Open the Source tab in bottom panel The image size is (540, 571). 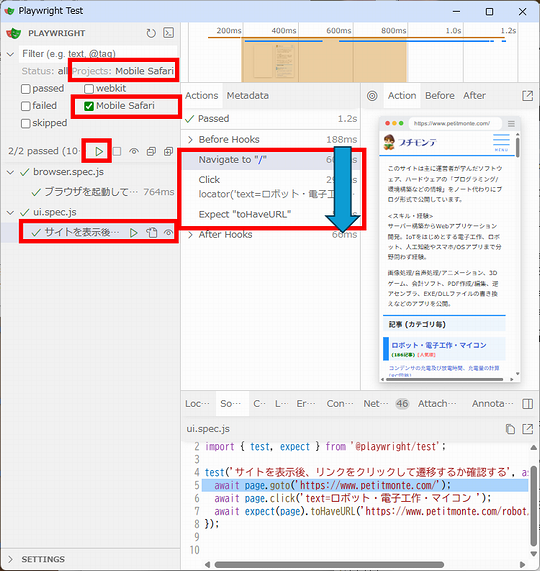coord(231,403)
